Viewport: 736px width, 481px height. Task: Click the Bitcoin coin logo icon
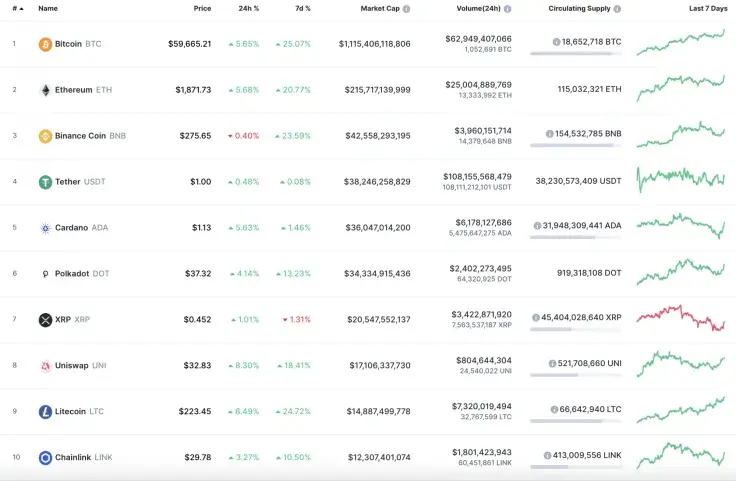pyautogui.click(x=45, y=44)
